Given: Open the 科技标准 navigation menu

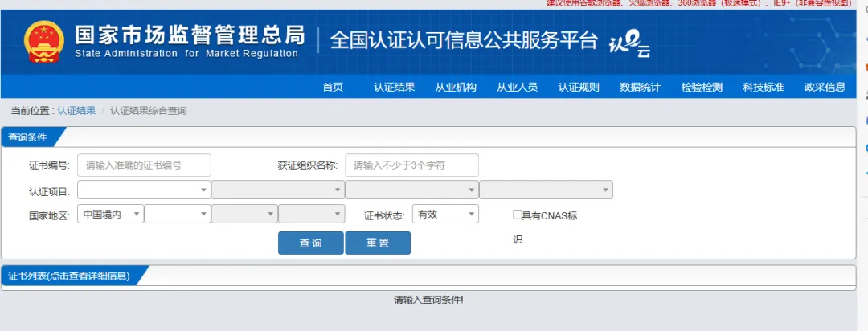Looking at the screenshot, I should 763,87.
